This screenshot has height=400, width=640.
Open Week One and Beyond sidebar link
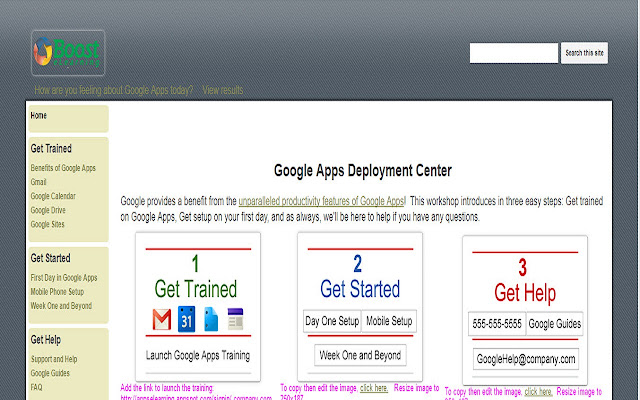click(61, 306)
